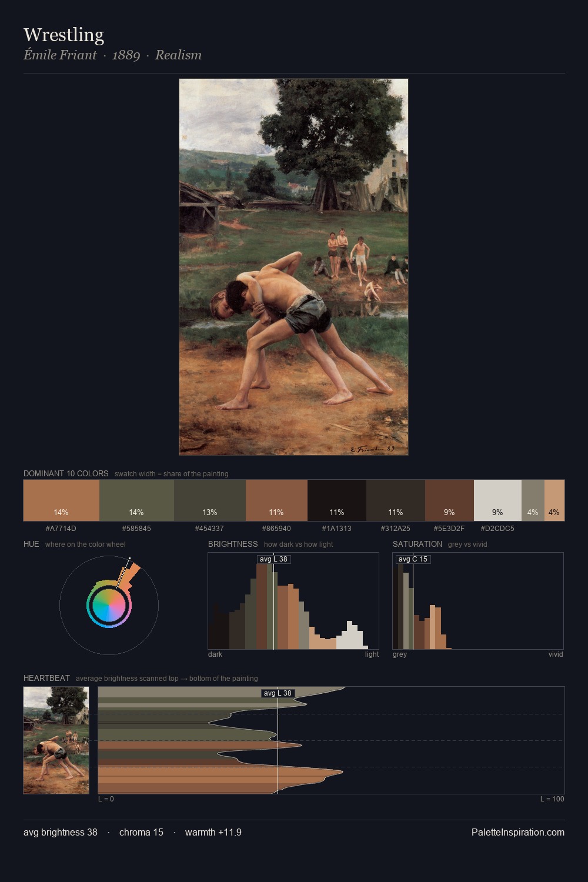Click the hex code #D2CDC5 label
588x882 pixels.
(497, 528)
